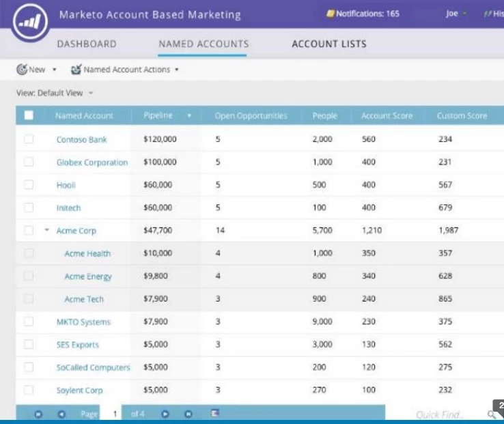
Task: Go to last page icon
Action: pos(188,414)
